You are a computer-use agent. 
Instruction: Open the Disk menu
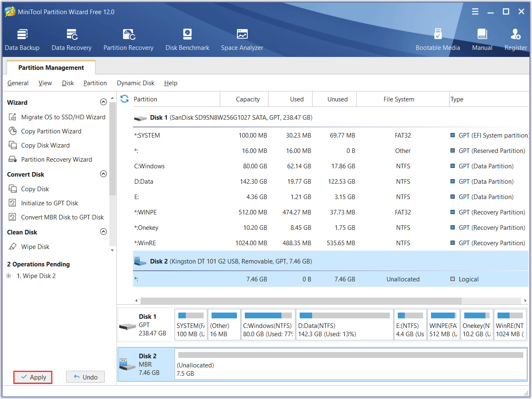pos(68,83)
